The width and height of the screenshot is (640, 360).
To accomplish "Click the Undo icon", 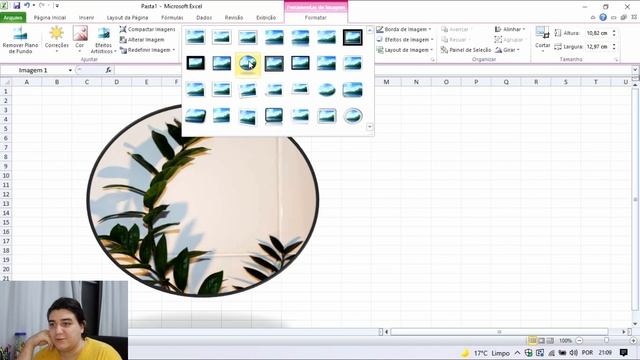I will 27,6.
